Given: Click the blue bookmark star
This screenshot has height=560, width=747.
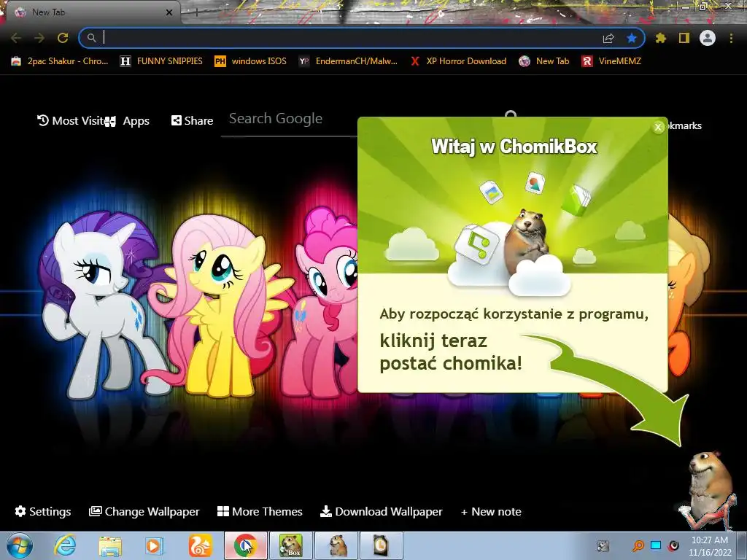Looking at the screenshot, I should pos(632,38).
